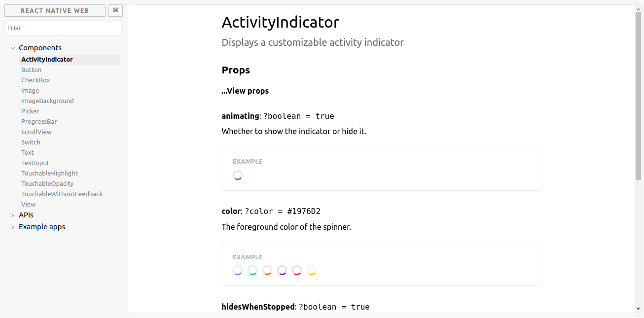This screenshot has height=318, width=644.
Task: Click the yellow activity indicator spinner
Action: 312,270
